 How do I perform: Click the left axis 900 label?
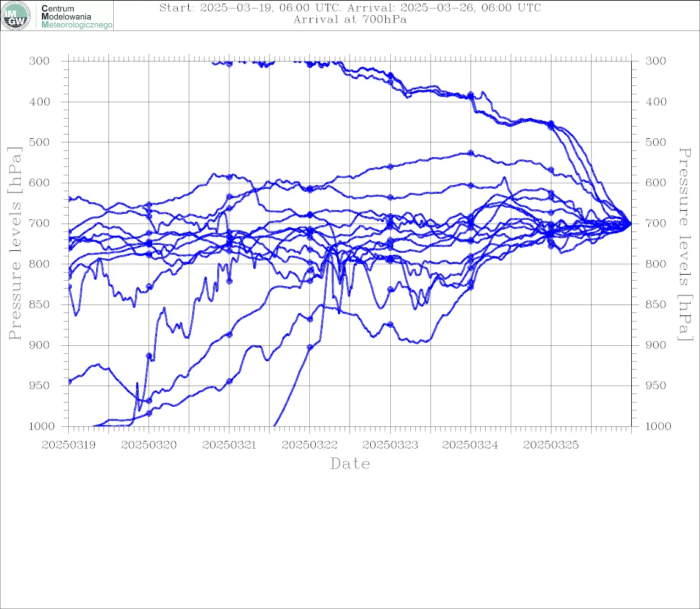[40, 345]
